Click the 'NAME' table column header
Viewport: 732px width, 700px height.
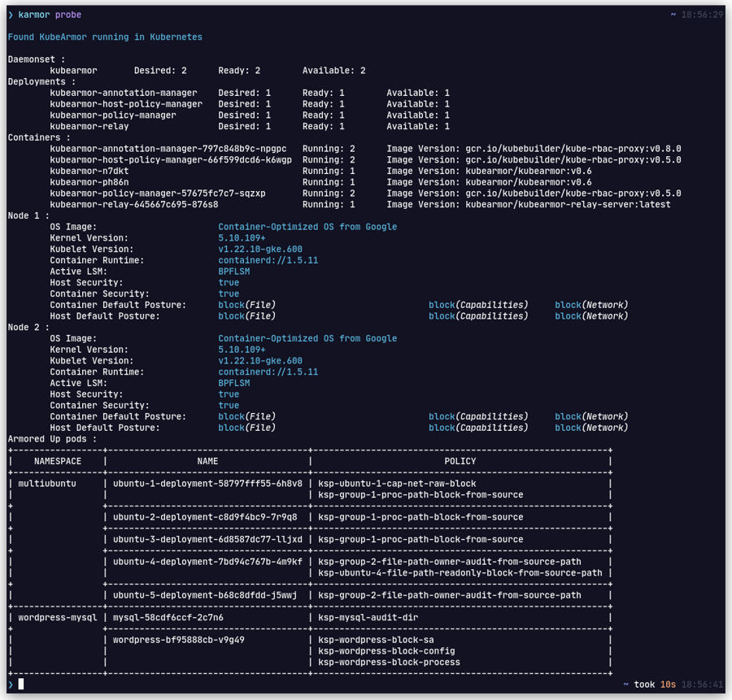207,461
